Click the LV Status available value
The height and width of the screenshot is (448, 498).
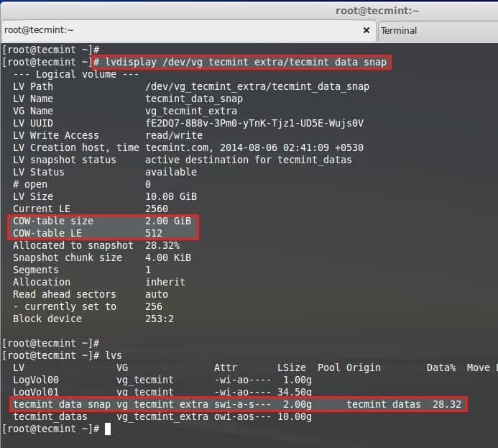pos(170,172)
